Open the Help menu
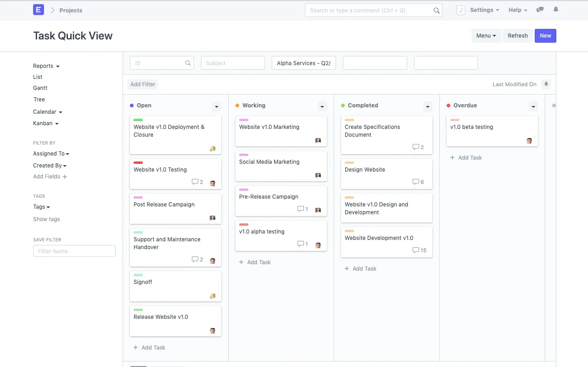This screenshot has height=367, width=588. coord(518,10)
